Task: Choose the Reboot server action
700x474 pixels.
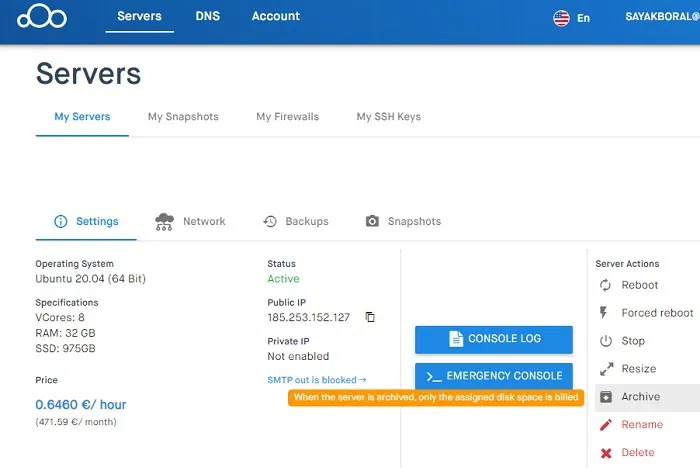Action: click(640, 285)
